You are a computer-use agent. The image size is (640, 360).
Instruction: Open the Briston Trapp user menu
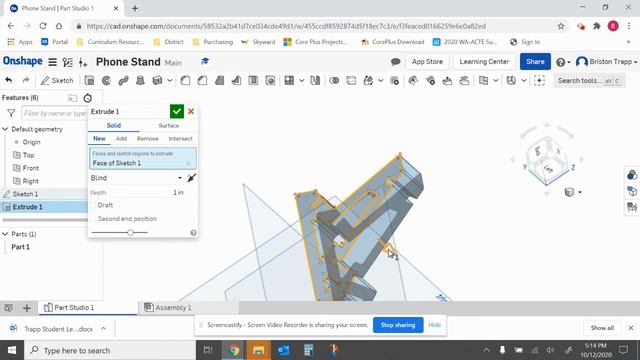(x=606, y=62)
